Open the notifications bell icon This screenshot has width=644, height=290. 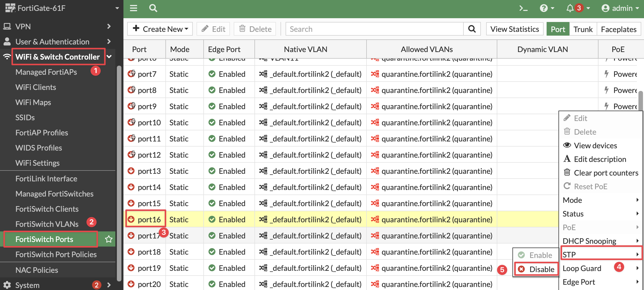coord(570,8)
